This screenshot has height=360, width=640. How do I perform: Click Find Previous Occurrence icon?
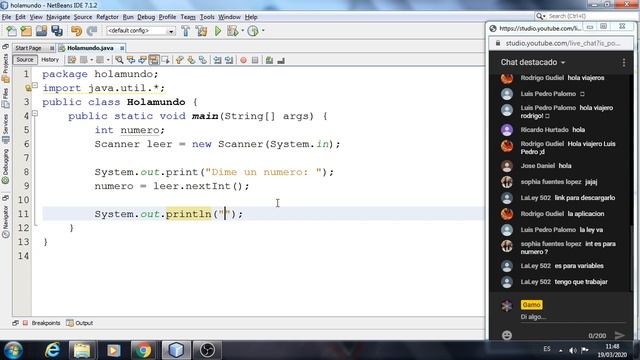pyautogui.click(x=131, y=60)
